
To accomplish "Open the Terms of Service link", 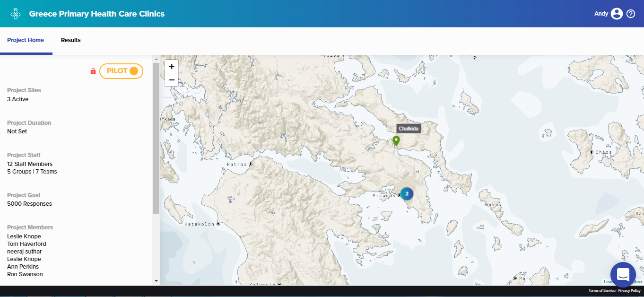I will [x=602, y=291].
